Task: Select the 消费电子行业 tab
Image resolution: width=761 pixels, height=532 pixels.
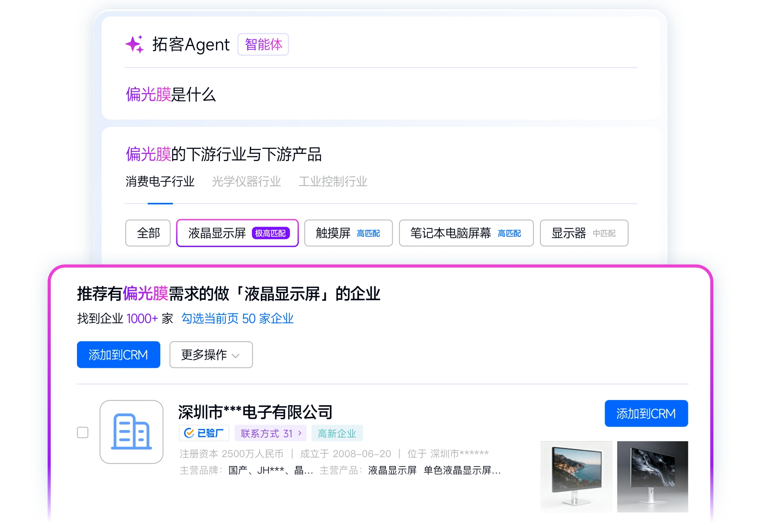Action: (160, 182)
